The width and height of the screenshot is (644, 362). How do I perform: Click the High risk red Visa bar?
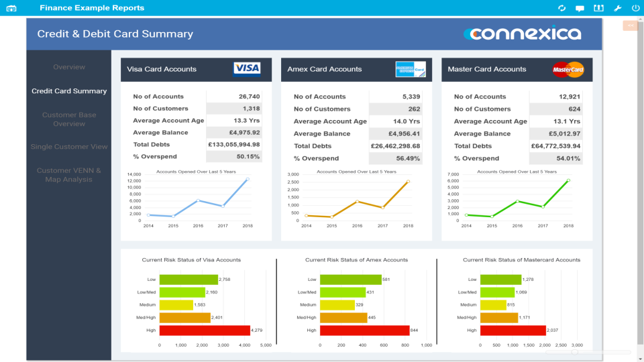(x=205, y=330)
